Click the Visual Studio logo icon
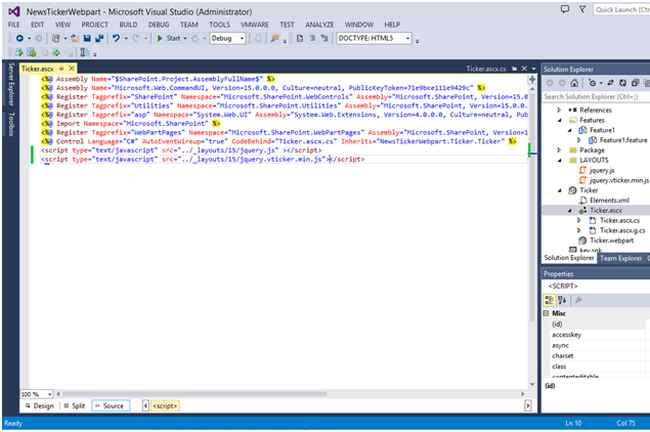This screenshot has height=432, width=650. click(14, 11)
